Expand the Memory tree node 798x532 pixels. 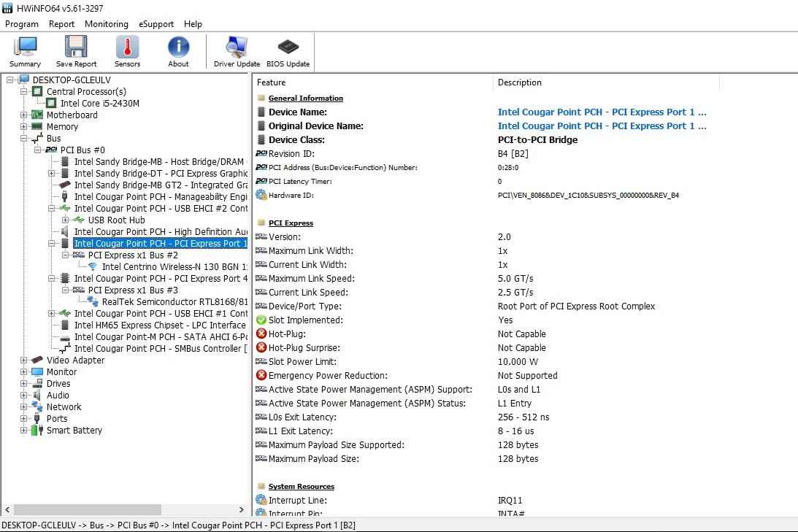point(23,127)
